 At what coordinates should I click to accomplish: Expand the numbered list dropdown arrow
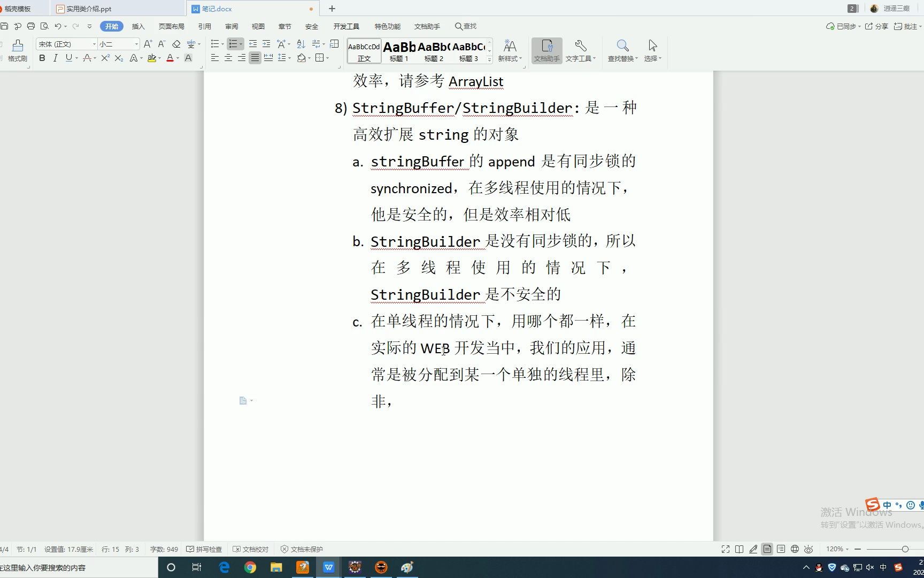241,44
